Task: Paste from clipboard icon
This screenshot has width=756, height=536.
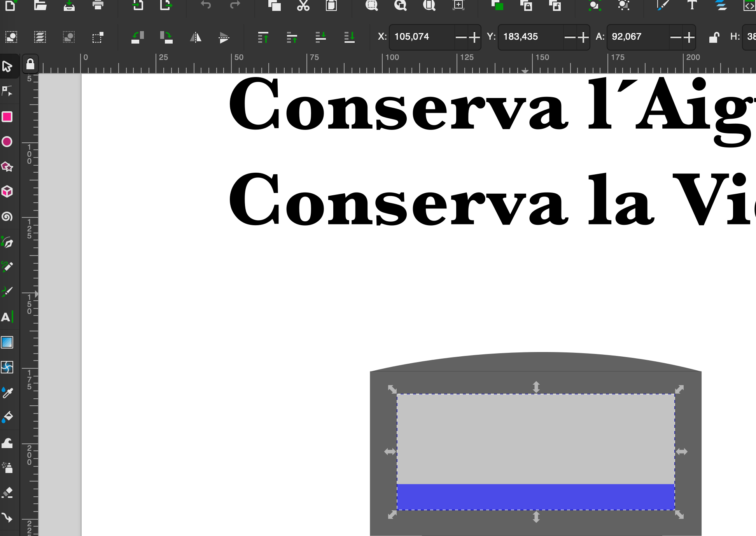Action: (x=331, y=5)
